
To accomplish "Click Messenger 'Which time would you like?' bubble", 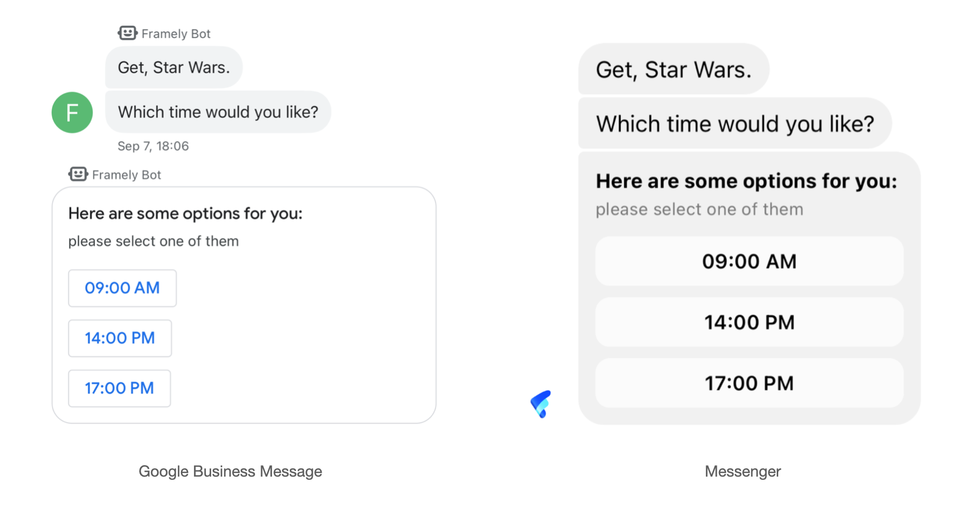I will point(734,124).
